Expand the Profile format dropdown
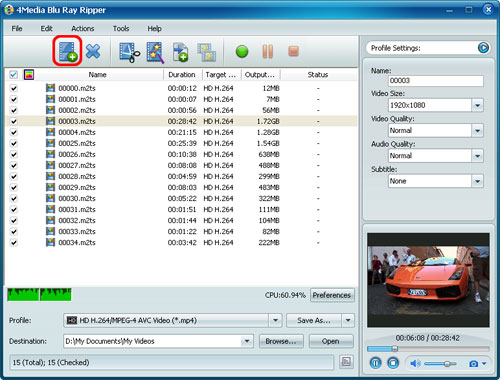Viewport: 500px width, 380px height. [x=275, y=320]
